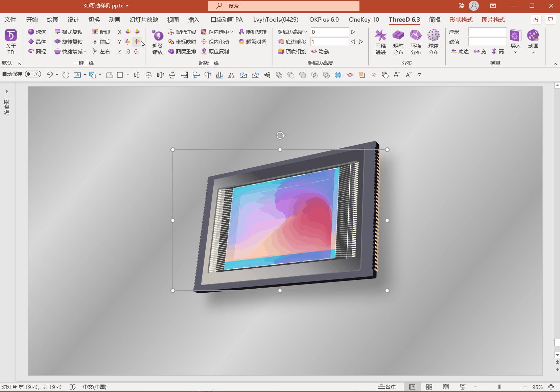Click 随机旋转 random rotation tool
This screenshot has width=560, height=392.
pyautogui.click(x=253, y=32)
